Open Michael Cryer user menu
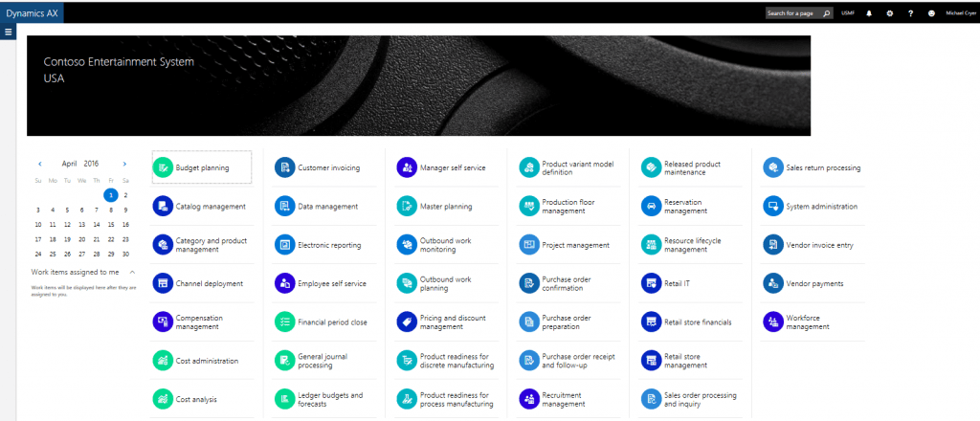Image resolution: width=980 pixels, height=421 pixels. point(961,13)
